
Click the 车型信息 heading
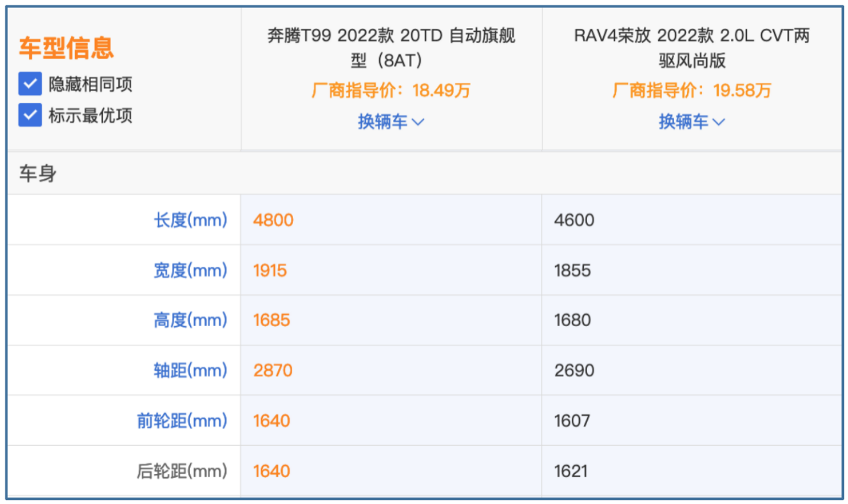pos(66,47)
